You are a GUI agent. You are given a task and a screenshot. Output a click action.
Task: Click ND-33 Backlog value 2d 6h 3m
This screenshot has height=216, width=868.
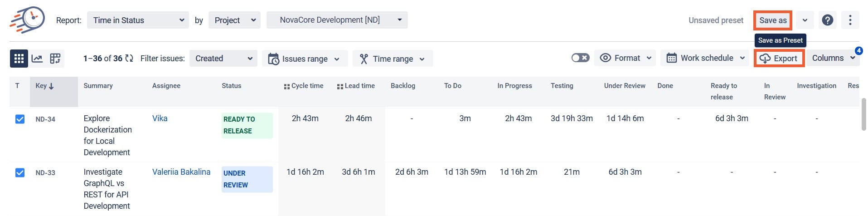click(x=412, y=172)
